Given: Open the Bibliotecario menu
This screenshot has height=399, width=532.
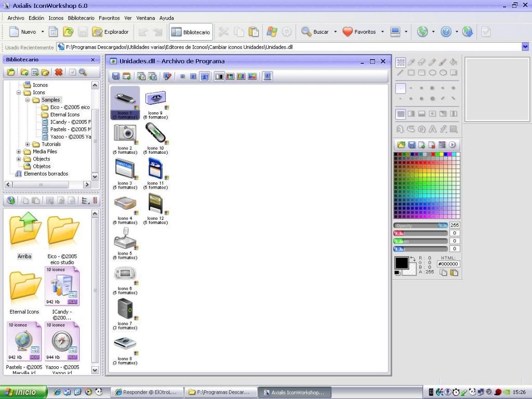Looking at the screenshot, I should point(81,18).
